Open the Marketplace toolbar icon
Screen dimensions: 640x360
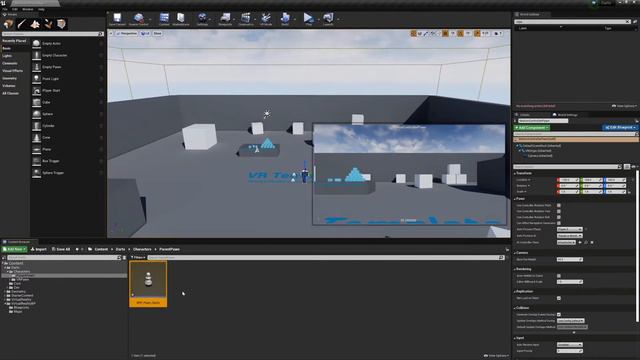[181, 18]
